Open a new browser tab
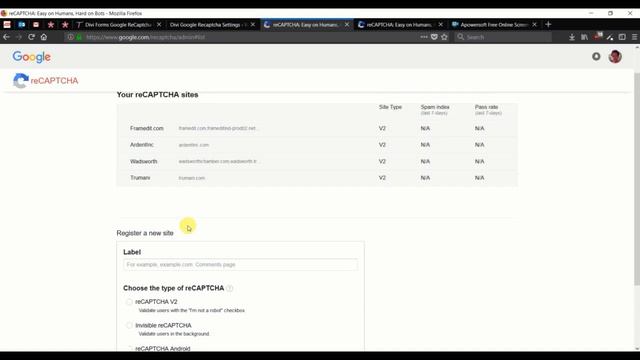The image size is (640, 360). pyautogui.click(x=548, y=24)
